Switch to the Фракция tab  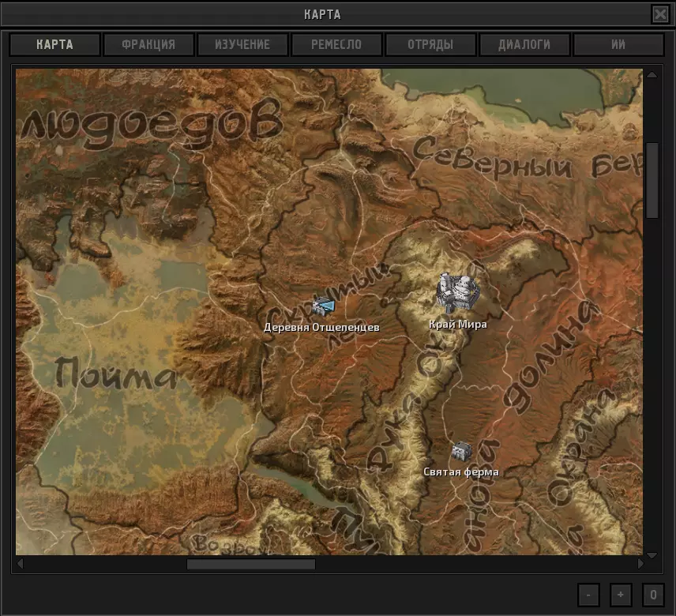click(148, 44)
